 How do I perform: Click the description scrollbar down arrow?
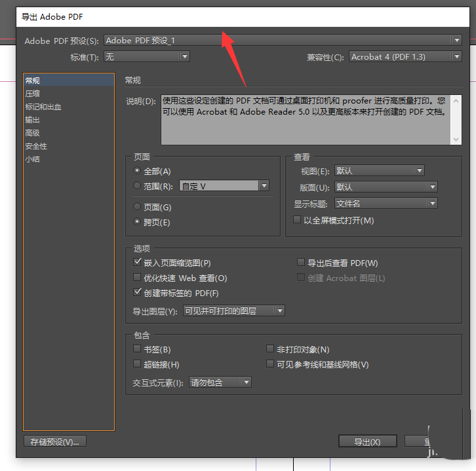tap(456, 140)
